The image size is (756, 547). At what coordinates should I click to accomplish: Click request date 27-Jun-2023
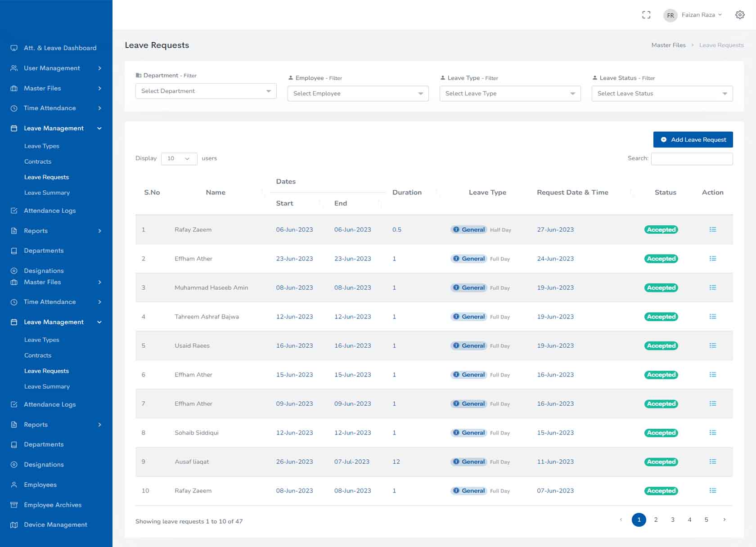(x=555, y=229)
